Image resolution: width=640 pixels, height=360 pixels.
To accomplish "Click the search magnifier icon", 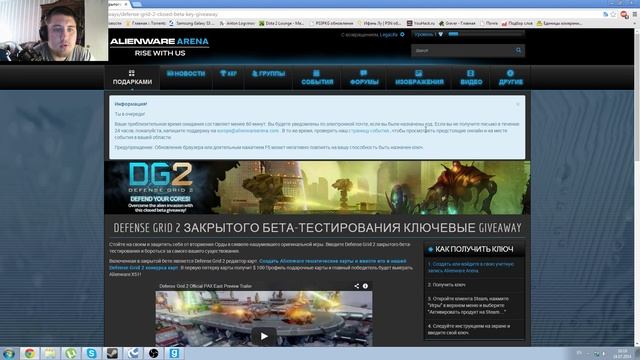I will (518, 51).
